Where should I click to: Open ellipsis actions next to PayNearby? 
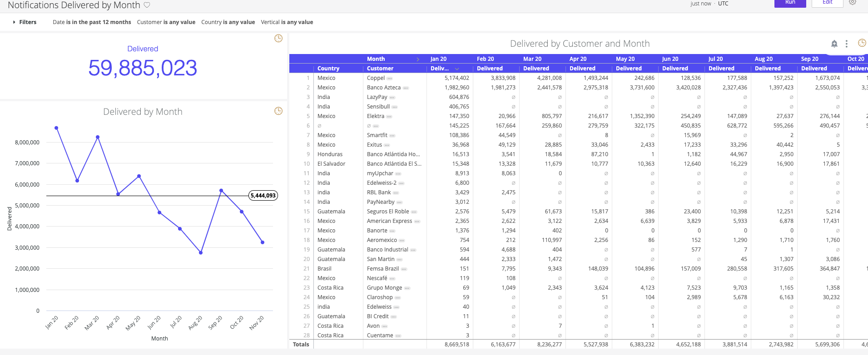(x=399, y=202)
